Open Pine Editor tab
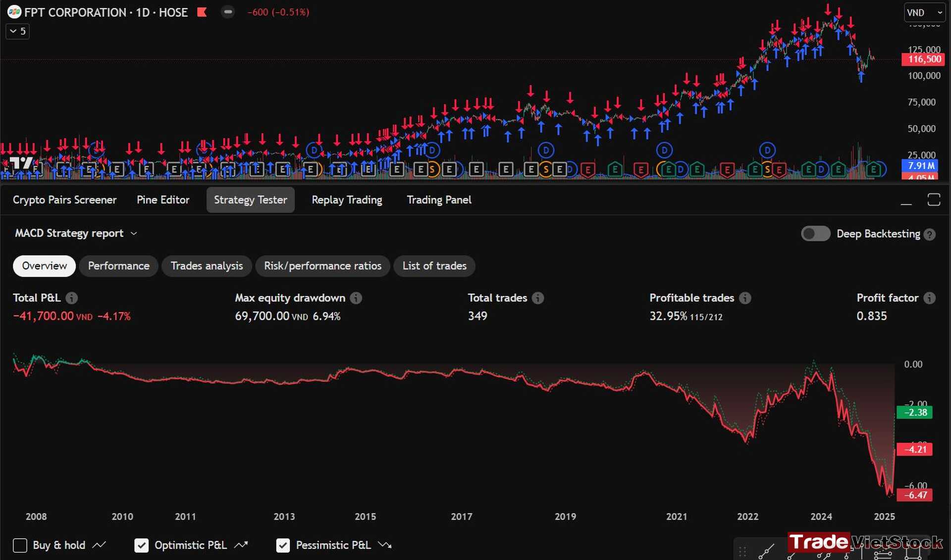The height and width of the screenshot is (560, 951). tap(163, 200)
